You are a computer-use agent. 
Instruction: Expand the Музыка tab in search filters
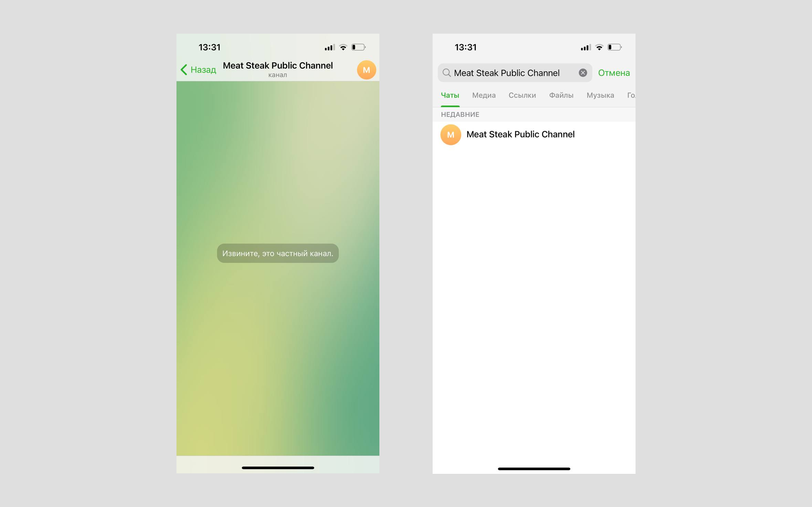(601, 94)
